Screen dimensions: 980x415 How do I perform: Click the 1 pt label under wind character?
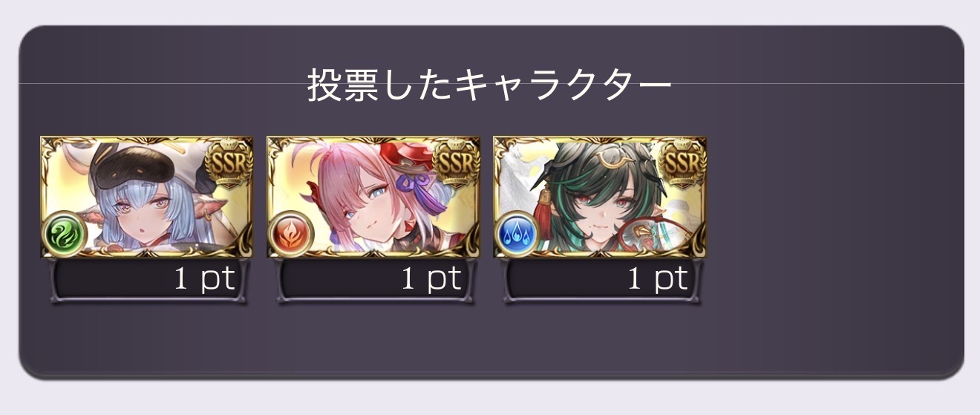(205, 279)
